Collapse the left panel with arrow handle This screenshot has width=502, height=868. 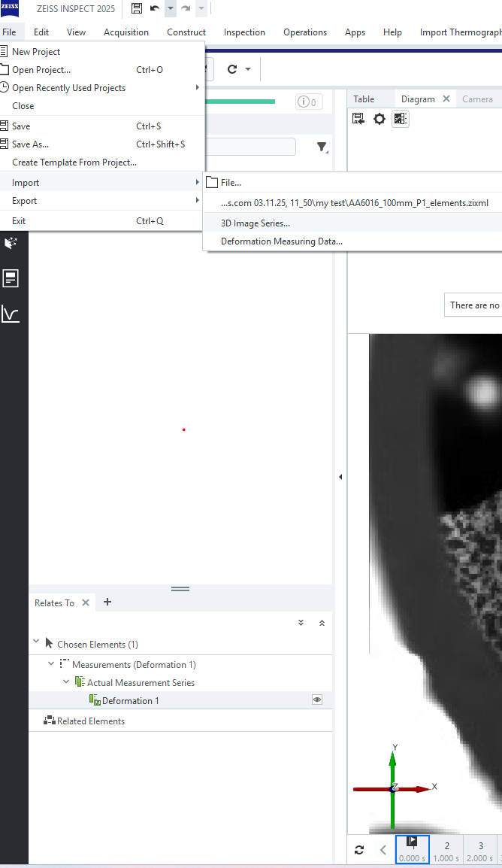click(340, 477)
